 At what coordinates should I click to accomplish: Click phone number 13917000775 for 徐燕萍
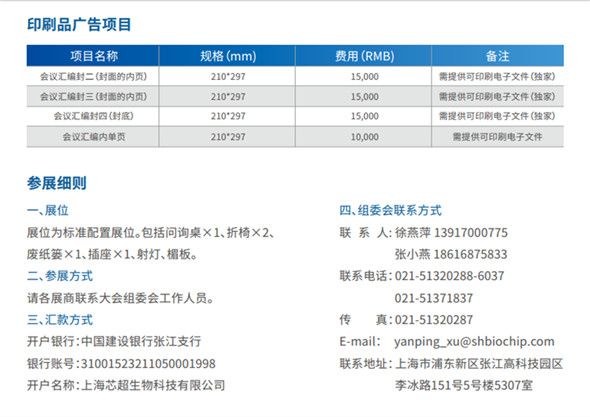click(x=471, y=233)
